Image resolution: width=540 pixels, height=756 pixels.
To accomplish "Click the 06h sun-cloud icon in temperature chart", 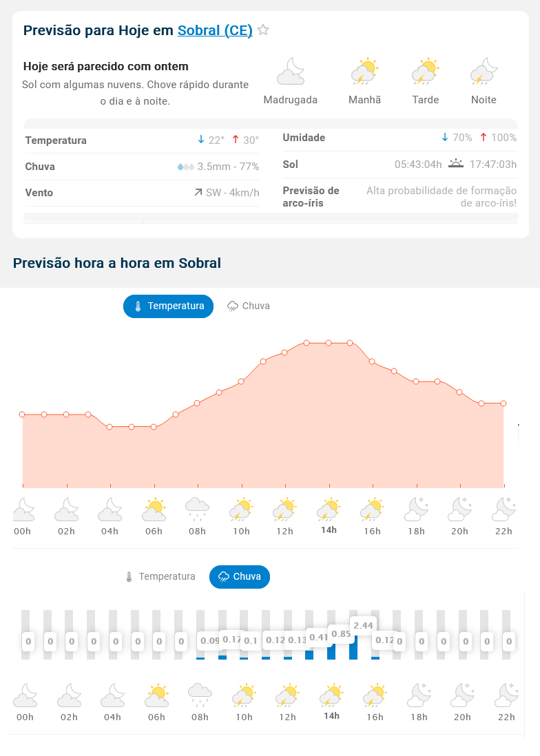I will [x=154, y=510].
